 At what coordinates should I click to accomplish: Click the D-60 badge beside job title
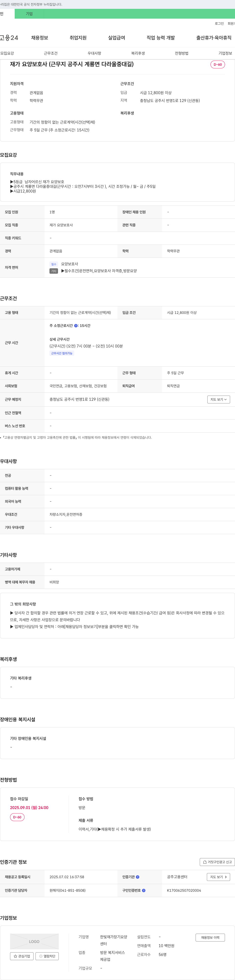(x=218, y=65)
